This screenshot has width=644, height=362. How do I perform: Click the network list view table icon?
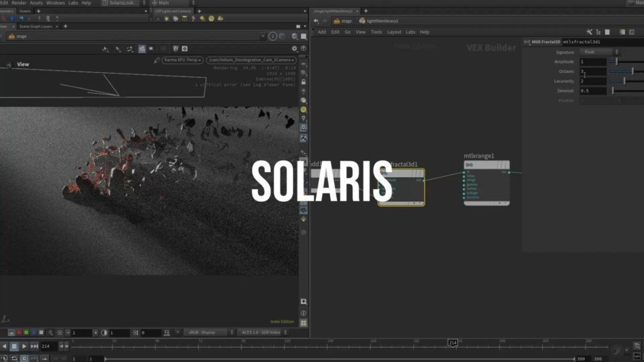[x=622, y=32]
